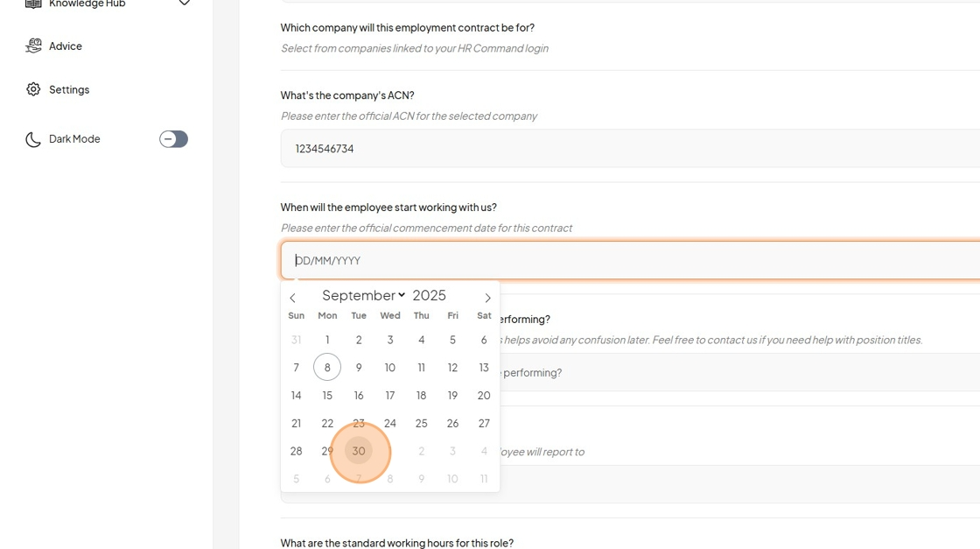Click the Advice hand icon

[x=33, y=46]
